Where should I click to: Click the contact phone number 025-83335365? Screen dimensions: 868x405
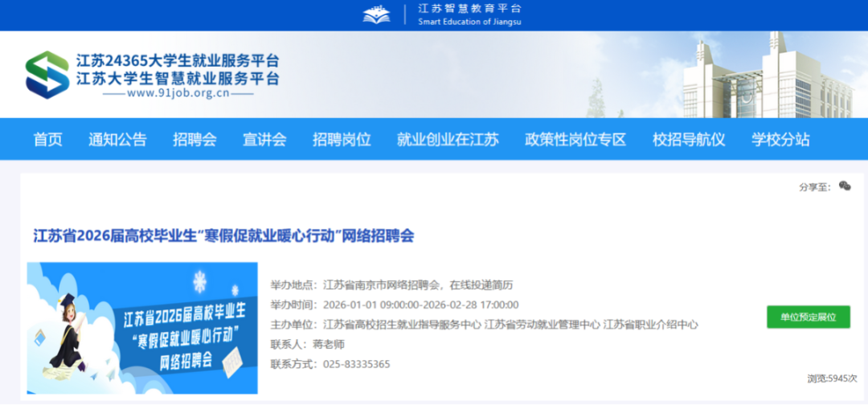(356, 364)
